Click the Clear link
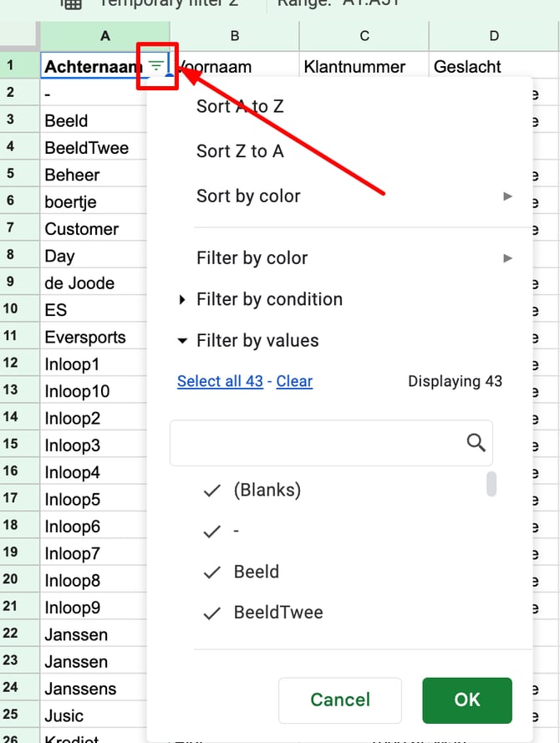560x743 pixels. point(294,381)
